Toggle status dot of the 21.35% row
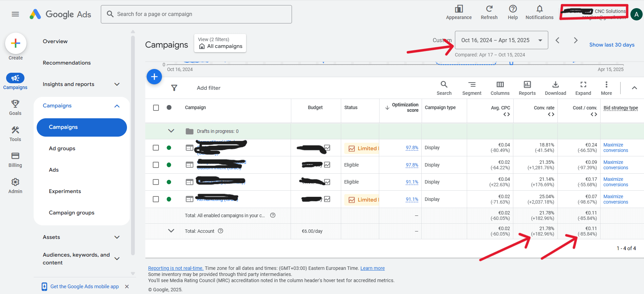Image resolution: width=644 pixels, height=294 pixels. 169,165
